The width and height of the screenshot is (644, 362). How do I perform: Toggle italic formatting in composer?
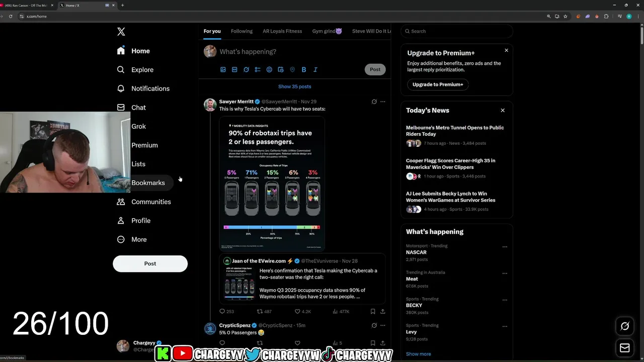[315, 69]
